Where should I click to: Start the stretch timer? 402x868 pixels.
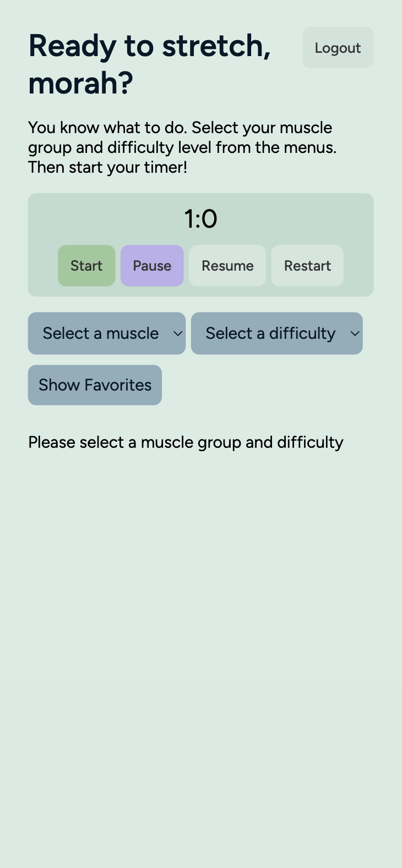click(86, 266)
